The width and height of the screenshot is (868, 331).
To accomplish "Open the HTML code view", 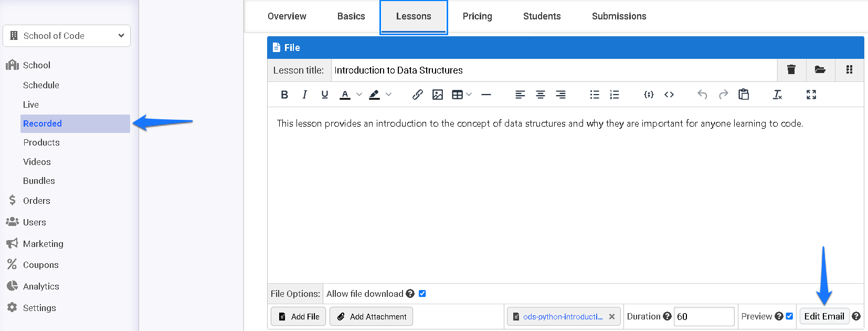I will click(x=669, y=95).
